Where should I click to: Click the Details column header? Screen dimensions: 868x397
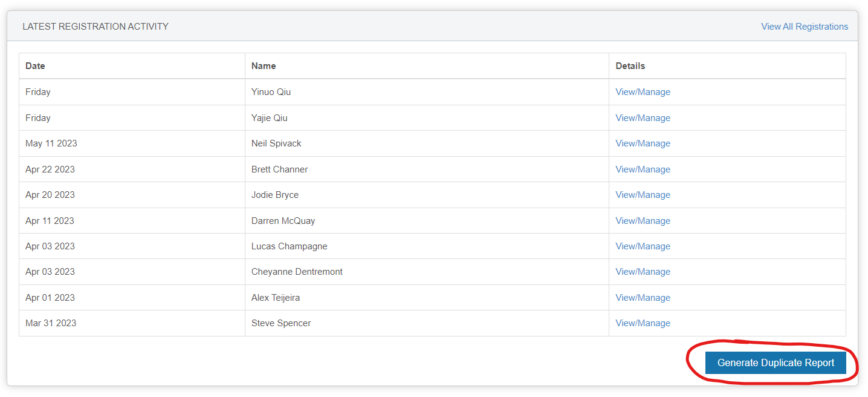(x=629, y=65)
